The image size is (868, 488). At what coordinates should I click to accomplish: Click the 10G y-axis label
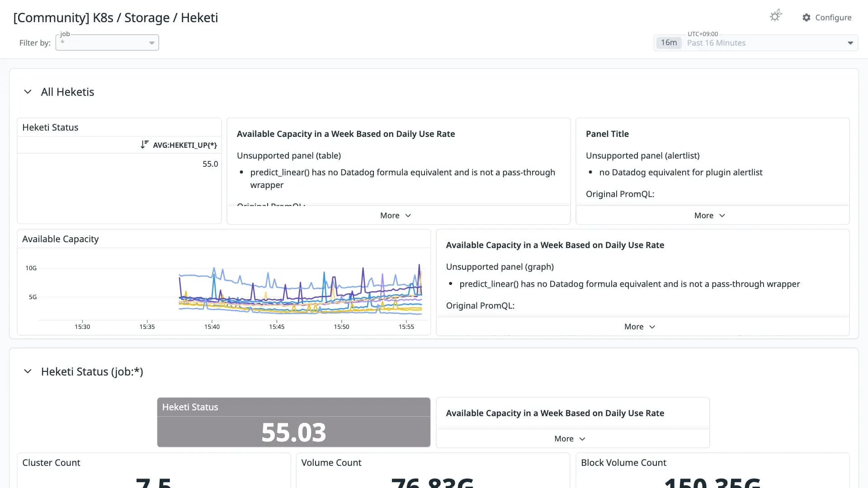31,268
